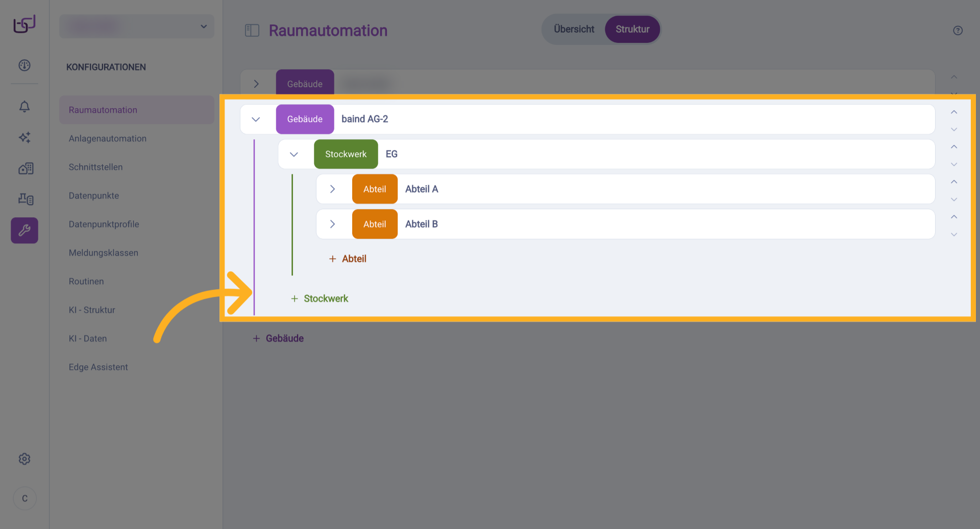
Task: Open the AI sparkles icon in sidebar
Action: tap(24, 137)
